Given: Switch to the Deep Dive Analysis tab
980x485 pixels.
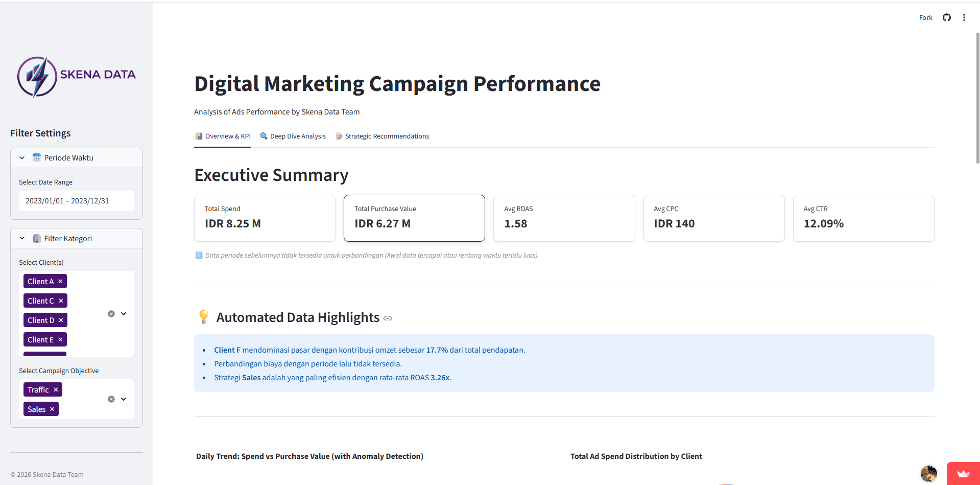Looking at the screenshot, I should point(298,136).
